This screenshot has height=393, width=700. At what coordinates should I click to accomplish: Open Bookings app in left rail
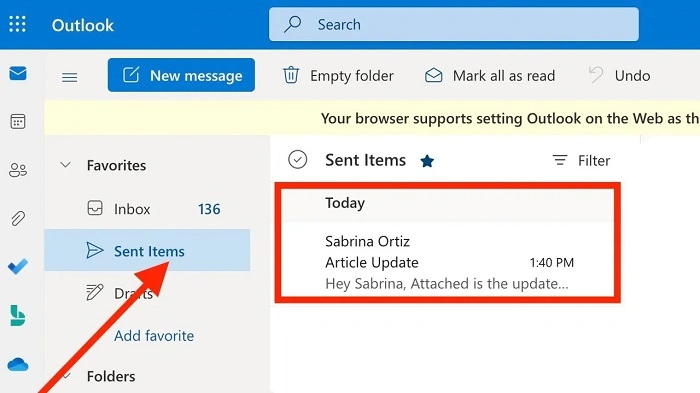click(18, 315)
